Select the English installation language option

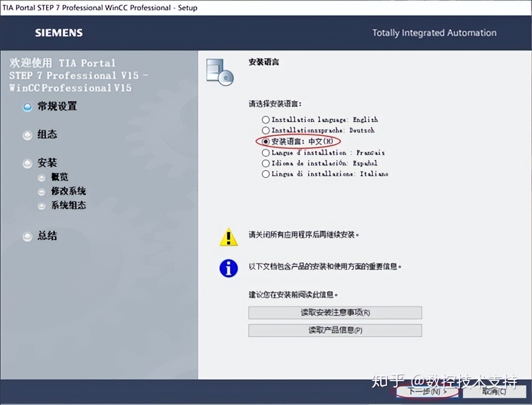(x=266, y=119)
